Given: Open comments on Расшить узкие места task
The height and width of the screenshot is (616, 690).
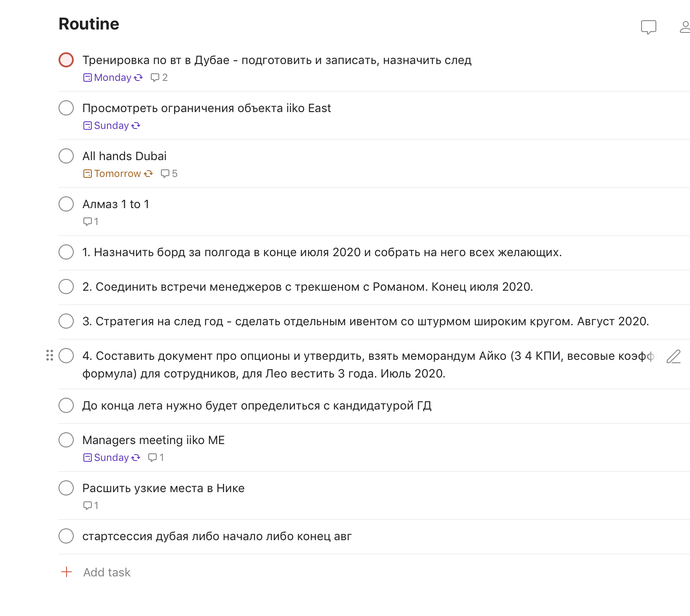Looking at the screenshot, I should [x=91, y=506].
